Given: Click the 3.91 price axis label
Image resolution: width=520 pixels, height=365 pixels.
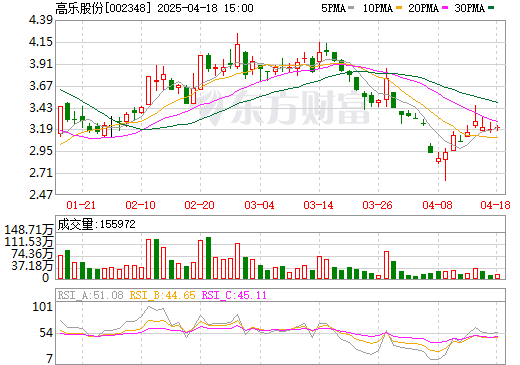Looking at the screenshot, I should click(41, 64).
